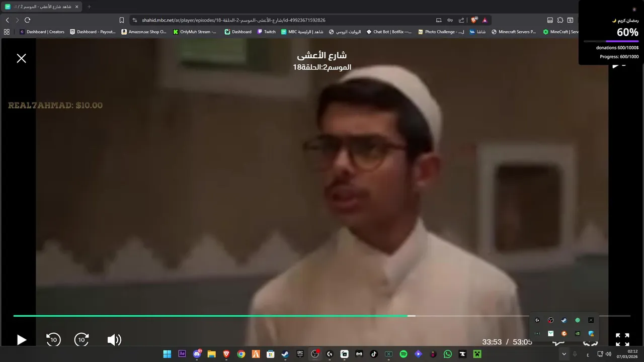Open the Twitch bookmark
Screen dimensions: 644x362
coord(267,32)
